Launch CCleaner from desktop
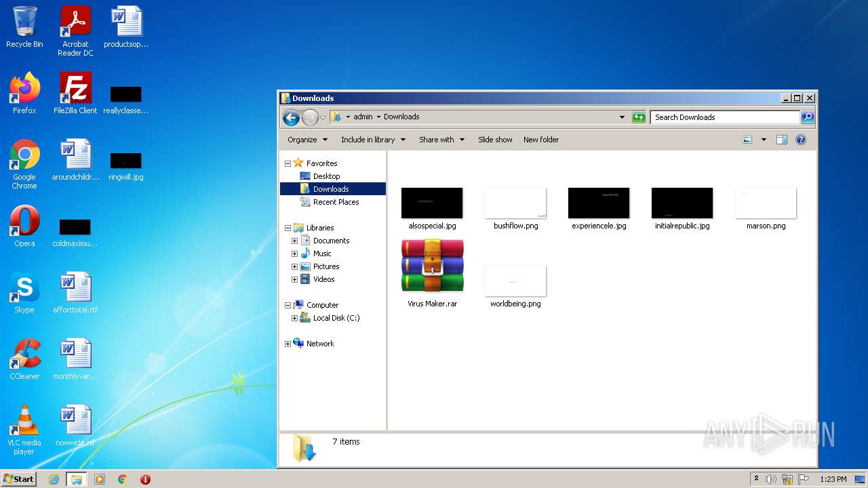 [x=24, y=359]
